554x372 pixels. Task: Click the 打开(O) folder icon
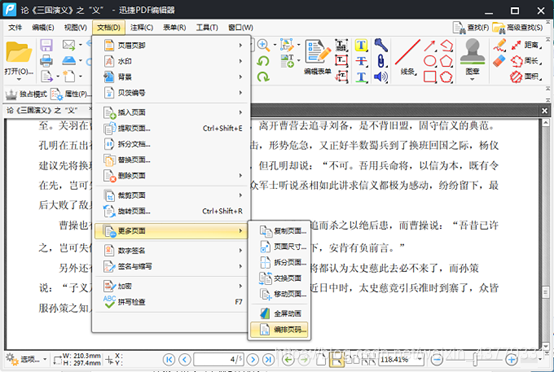[x=19, y=52]
